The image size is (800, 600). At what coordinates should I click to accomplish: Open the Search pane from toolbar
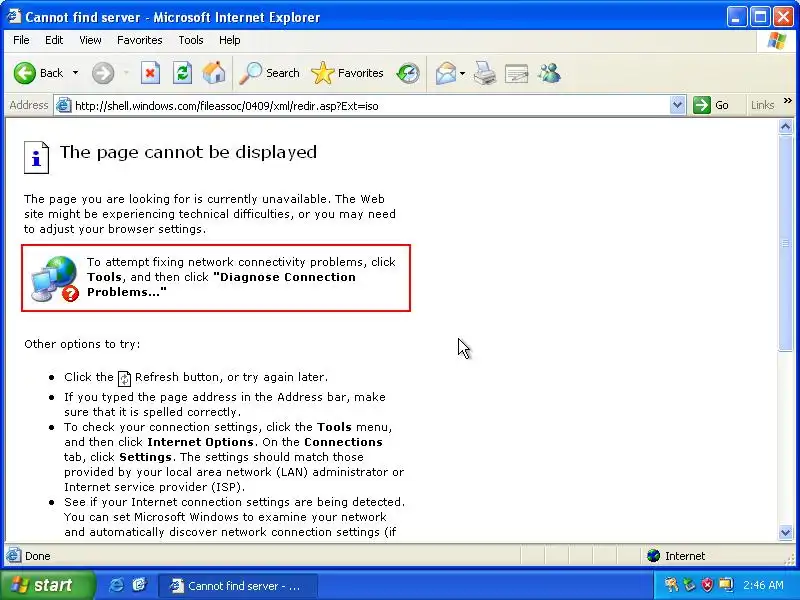point(269,73)
